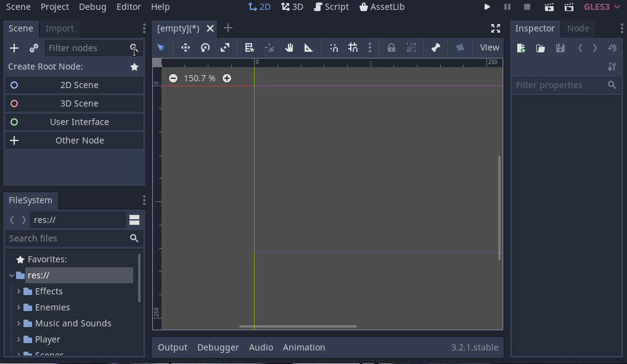This screenshot has height=364, width=627.
Task: Select the Rotate tool
Action: coord(205,47)
